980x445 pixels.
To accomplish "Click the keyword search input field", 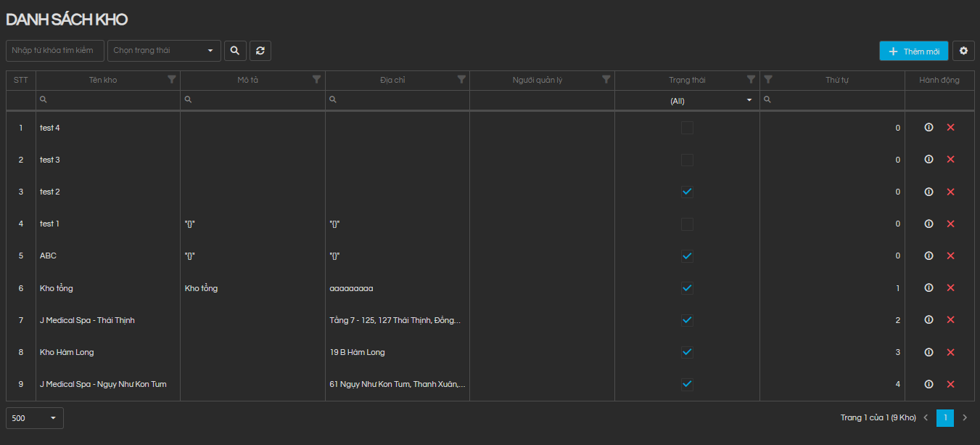I will click(55, 51).
